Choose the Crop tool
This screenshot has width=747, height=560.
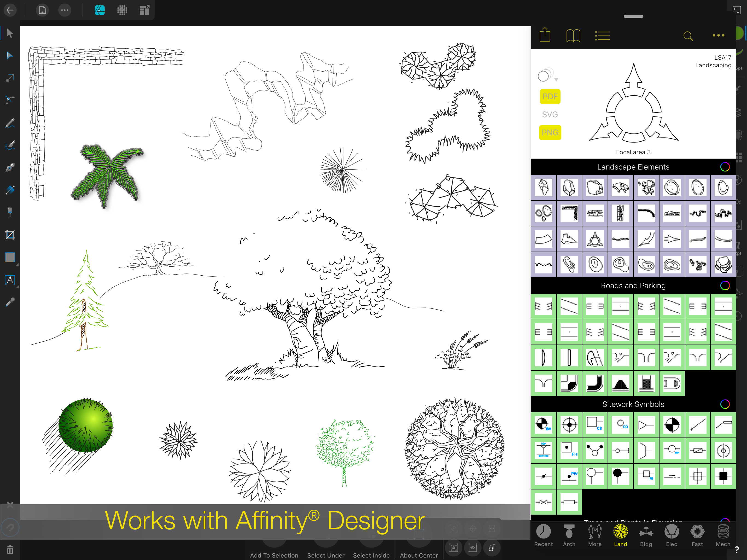coord(10,235)
